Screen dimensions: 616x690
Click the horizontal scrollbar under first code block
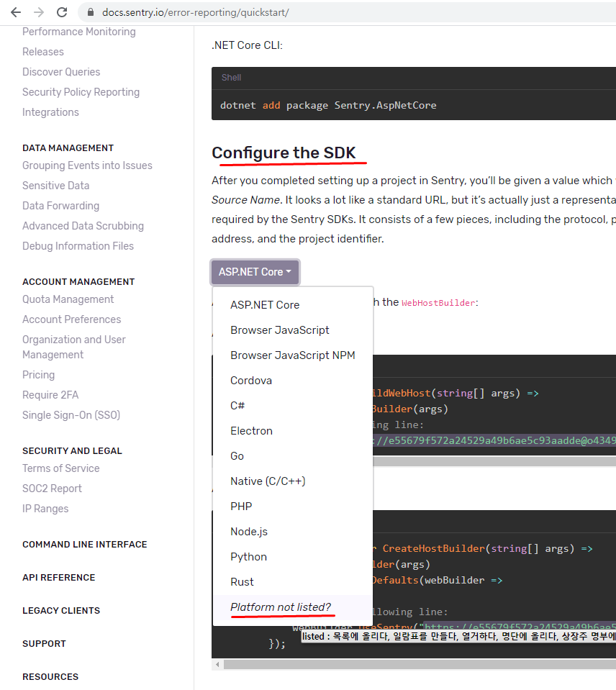click(x=494, y=461)
